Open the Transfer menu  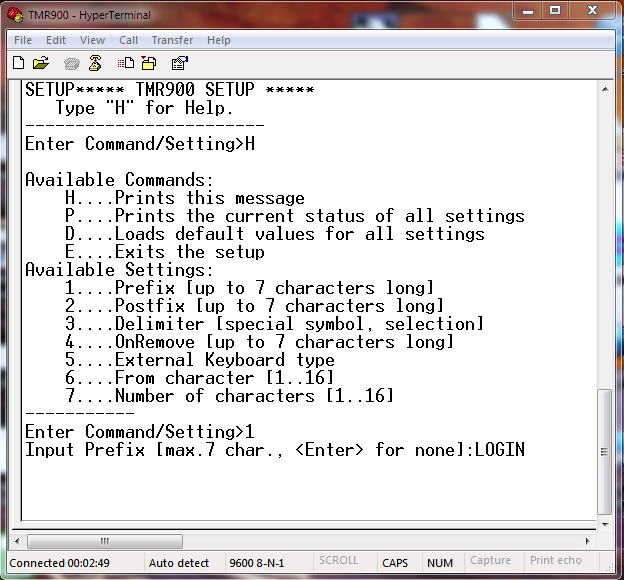(x=172, y=40)
